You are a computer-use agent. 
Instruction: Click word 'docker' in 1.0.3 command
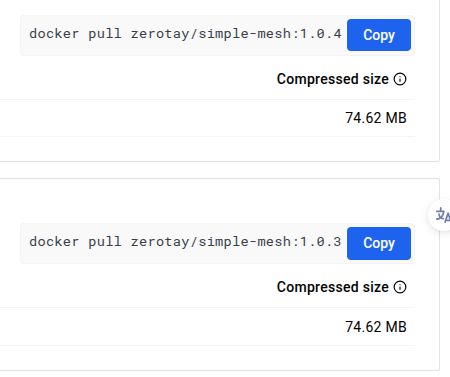tap(54, 242)
